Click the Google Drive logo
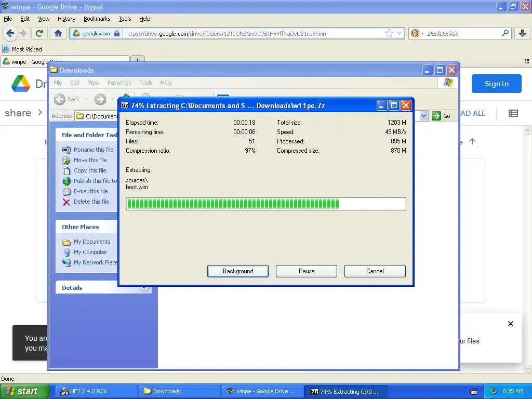This screenshot has width=532, height=399. pyautogui.click(x=21, y=84)
